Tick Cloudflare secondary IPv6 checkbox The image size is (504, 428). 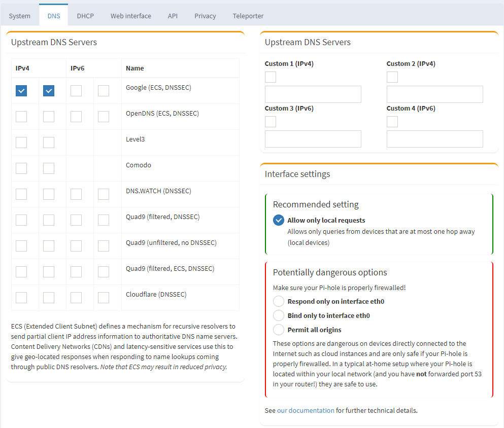104,298
